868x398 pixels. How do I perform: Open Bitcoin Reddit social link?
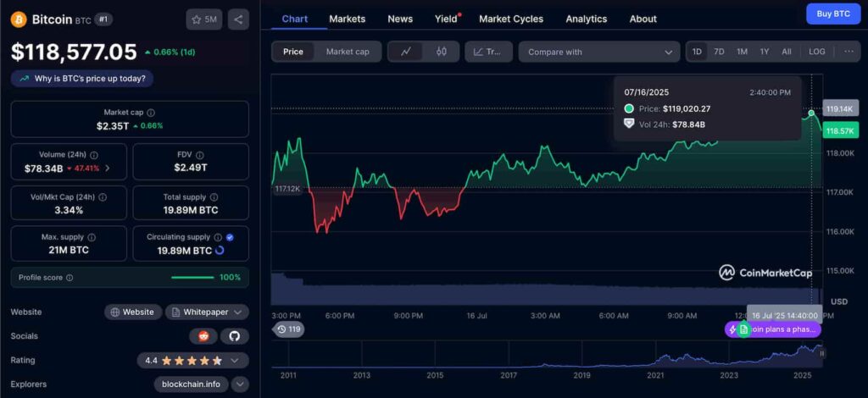[203, 336]
